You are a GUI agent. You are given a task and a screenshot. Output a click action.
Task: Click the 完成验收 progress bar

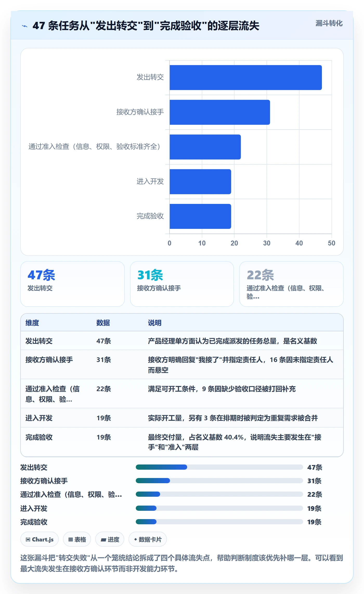(x=219, y=522)
